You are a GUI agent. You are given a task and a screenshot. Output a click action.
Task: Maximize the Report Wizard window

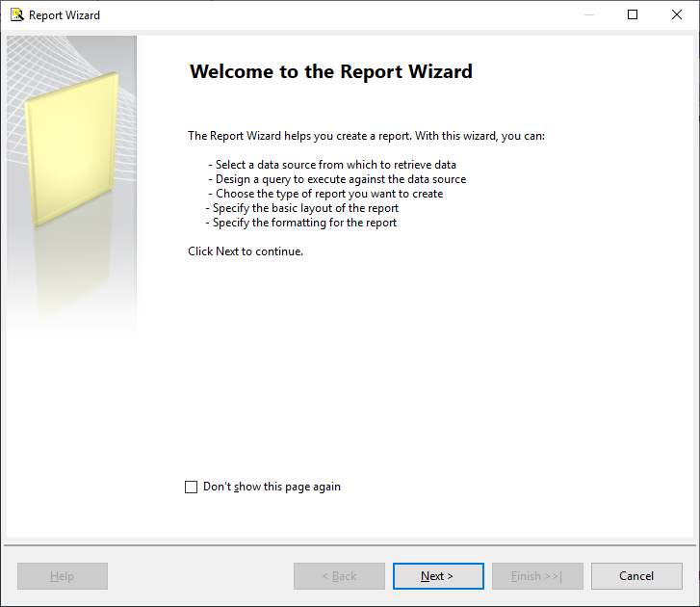pos(633,14)
